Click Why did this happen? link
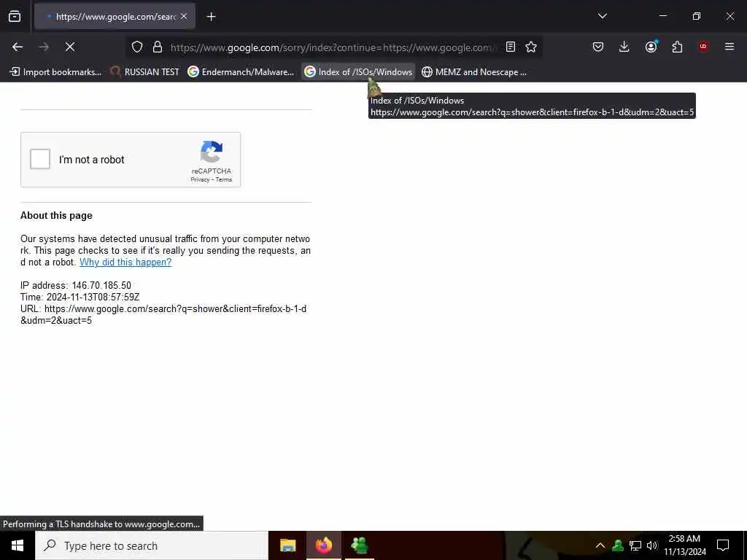 (125, 262)
